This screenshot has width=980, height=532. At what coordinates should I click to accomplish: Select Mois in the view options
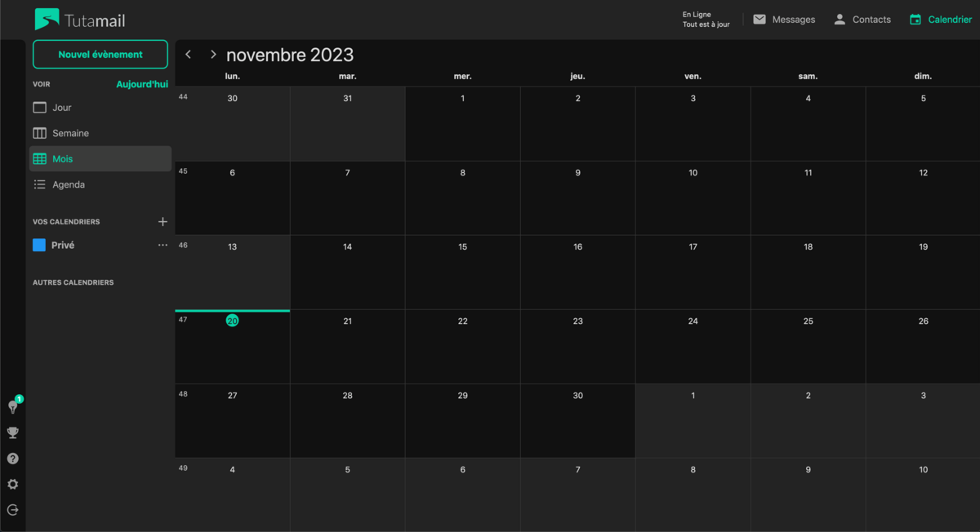coord(61,158)
